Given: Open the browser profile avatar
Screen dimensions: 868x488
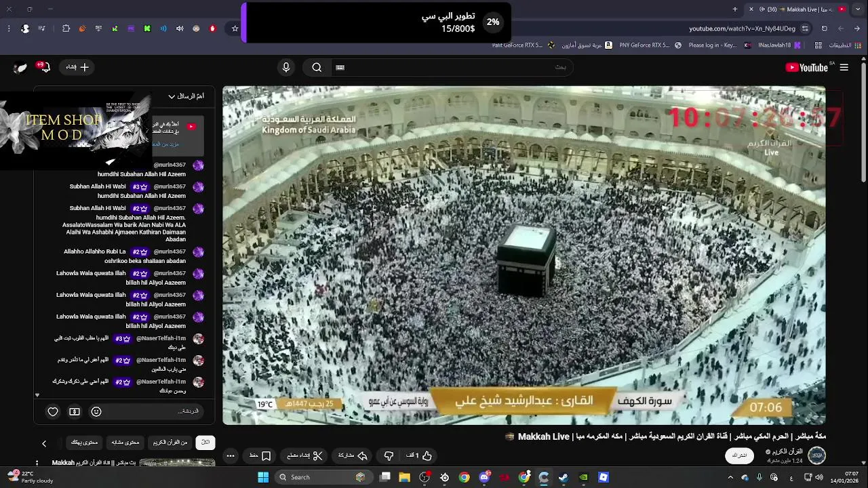Looking at the screenshot, I should tap(25, 28).
